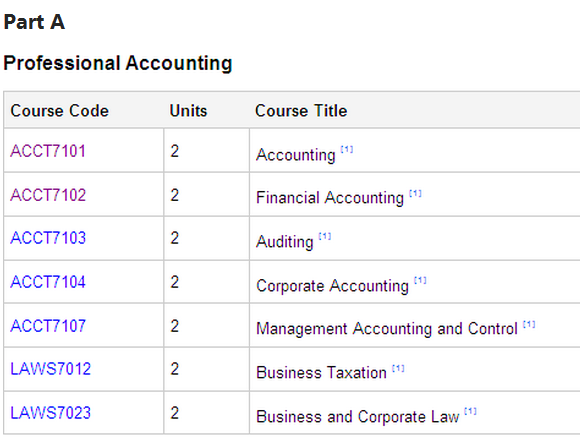Click footnote [1] beside Auditing
The height and width of the screenshot is (445, 580).
325,236
